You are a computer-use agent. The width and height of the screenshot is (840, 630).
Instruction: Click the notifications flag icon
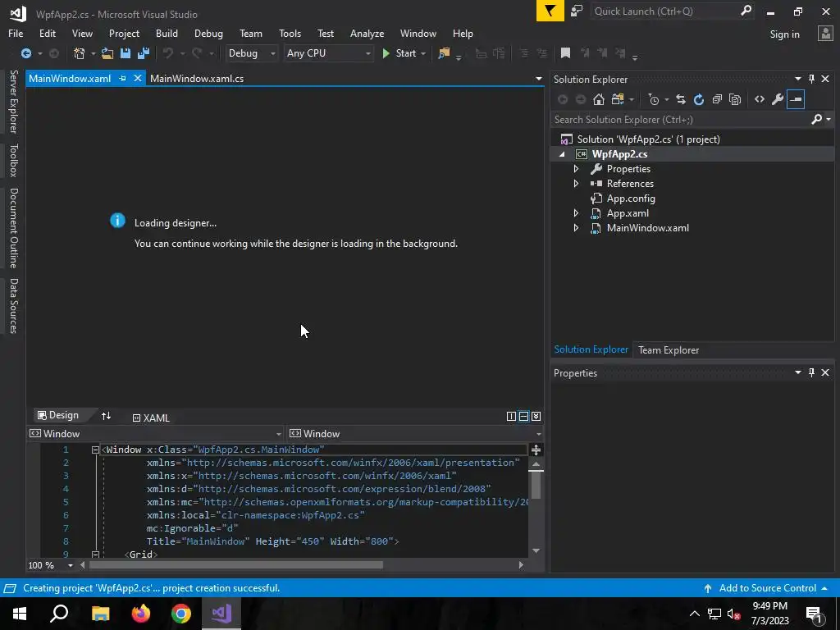(x=550, y=11)
